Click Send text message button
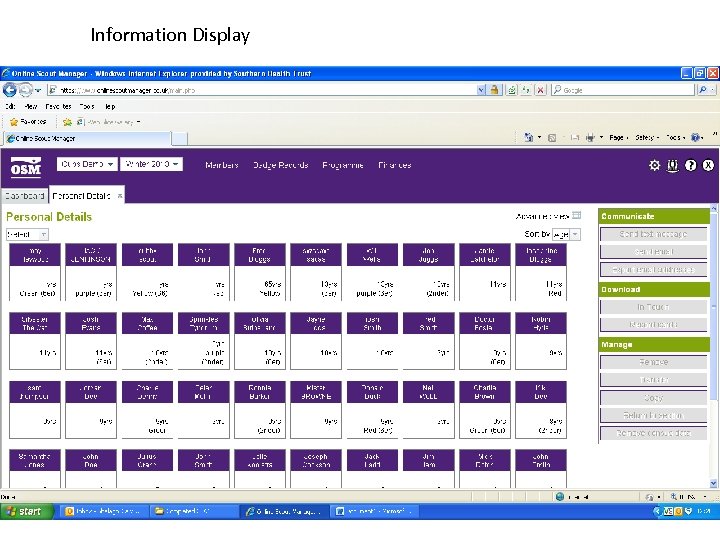The height and width of the screenshot is (540, 720). (x=653, y=234)
